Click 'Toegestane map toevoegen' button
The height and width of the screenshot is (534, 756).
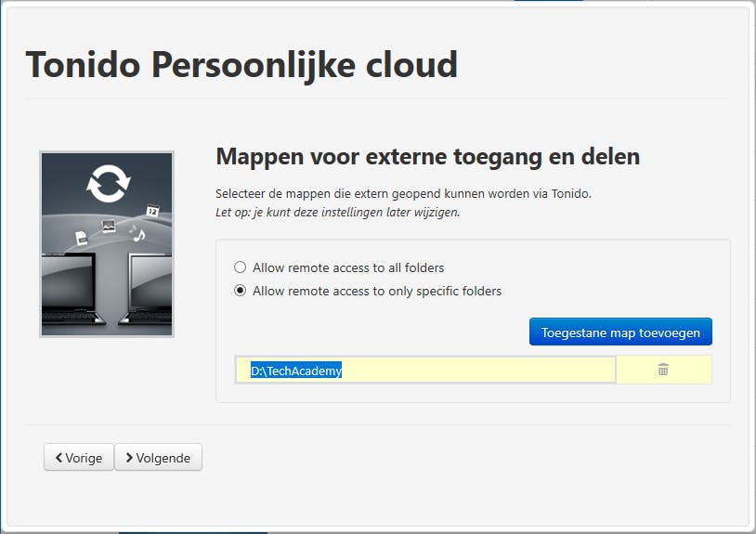click(620, 332)
